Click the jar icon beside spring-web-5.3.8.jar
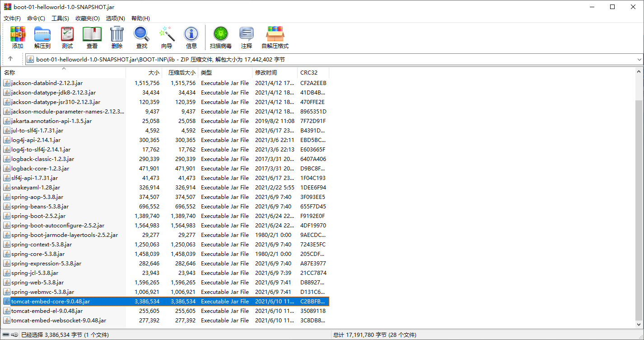644x340 pixels. coord(7,282)
